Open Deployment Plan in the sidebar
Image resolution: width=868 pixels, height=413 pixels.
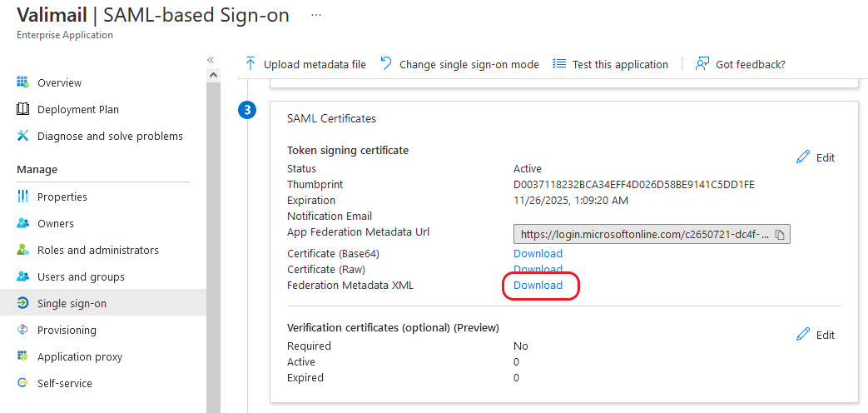coord(78,109)
